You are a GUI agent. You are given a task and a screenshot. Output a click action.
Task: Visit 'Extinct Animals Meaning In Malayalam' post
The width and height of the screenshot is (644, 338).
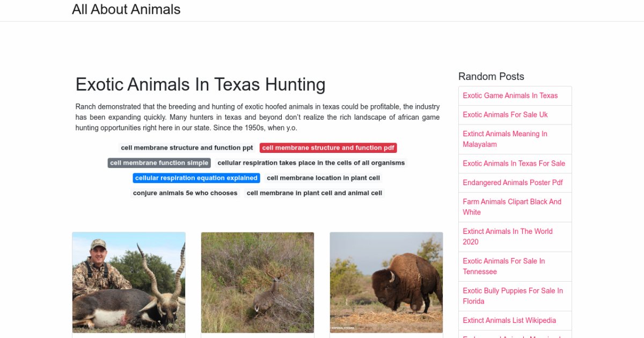pos(505,139)
